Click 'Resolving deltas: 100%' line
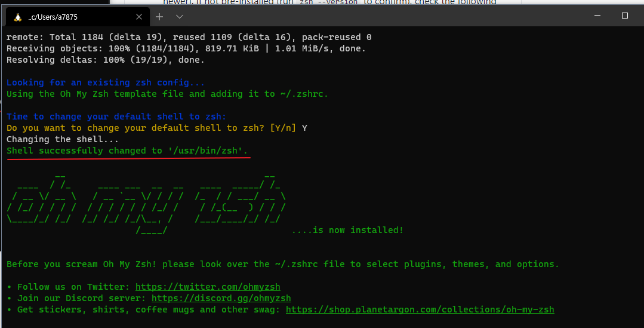The height and width of the screenshot is (328, 644). [106, 60]
